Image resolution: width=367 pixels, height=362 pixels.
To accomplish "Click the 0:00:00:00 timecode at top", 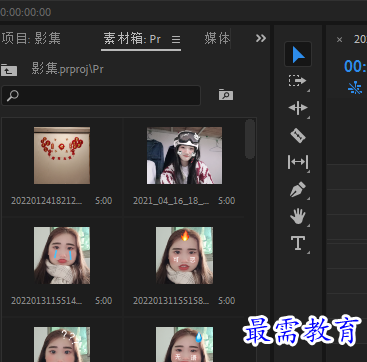I will (26, 12).
